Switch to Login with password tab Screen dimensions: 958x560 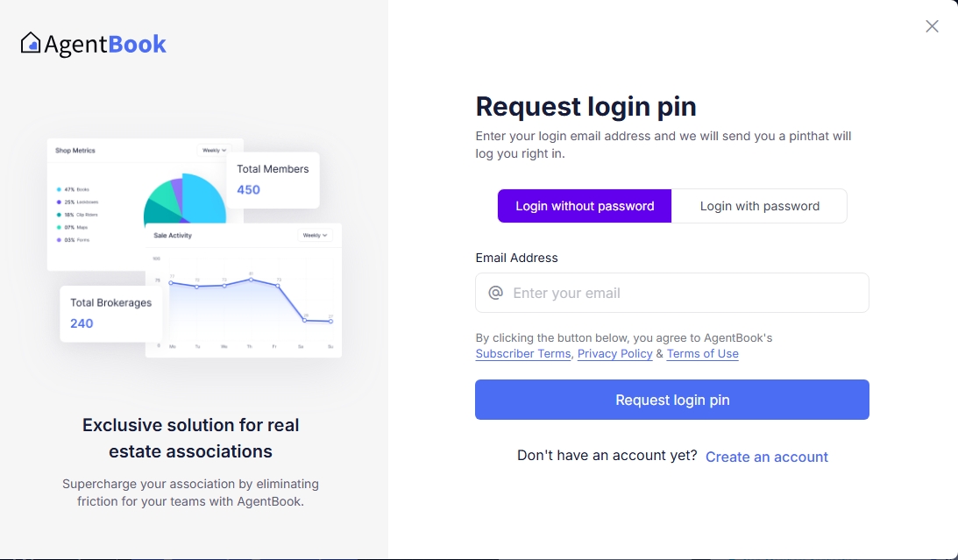[759, 206]
